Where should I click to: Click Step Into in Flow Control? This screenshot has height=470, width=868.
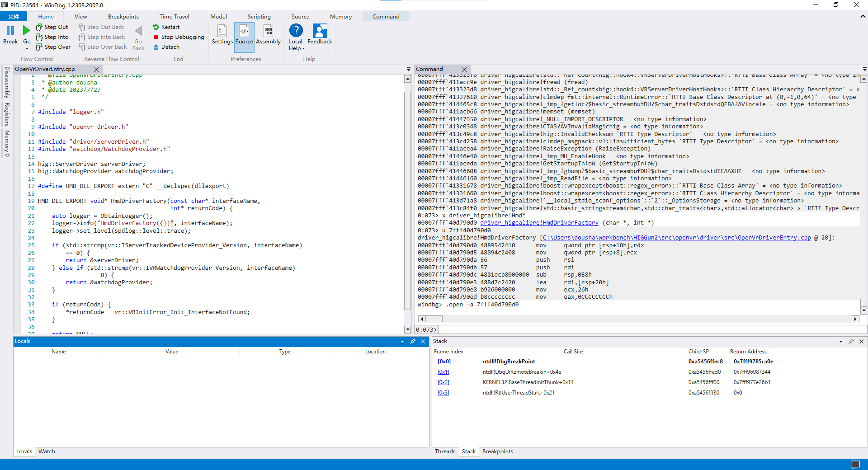[52, 37]
